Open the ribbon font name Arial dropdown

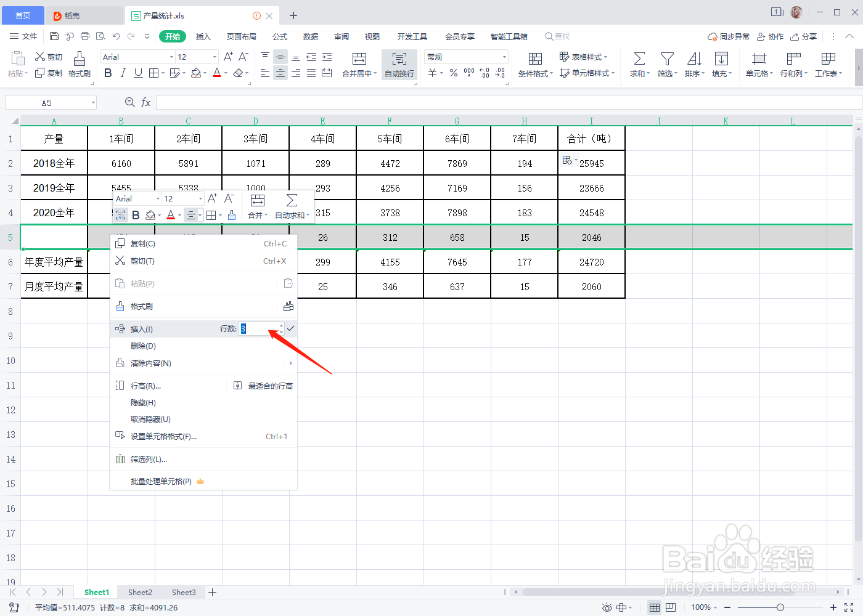(171, 57)
